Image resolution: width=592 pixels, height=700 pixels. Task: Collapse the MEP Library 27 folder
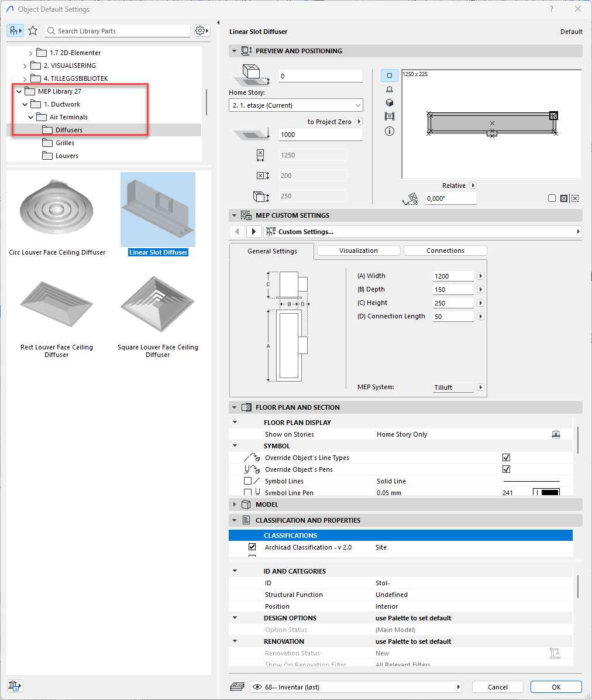[x=19, y=91]
